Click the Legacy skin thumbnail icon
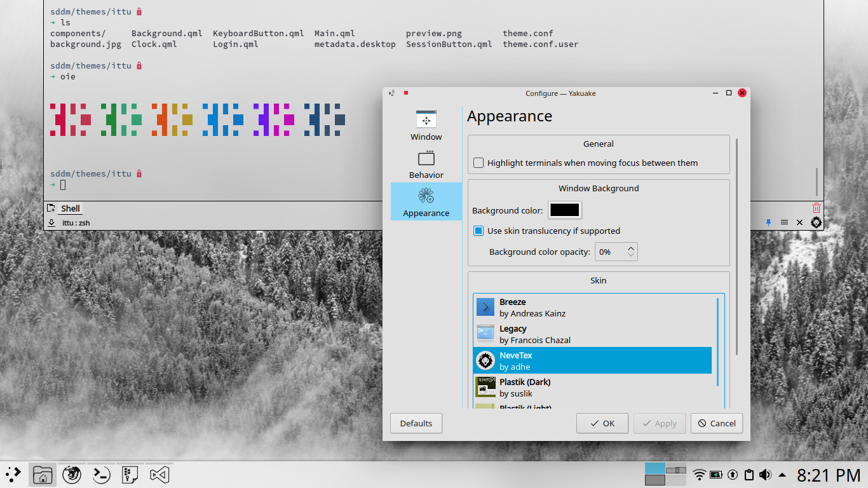Viewport: 868px width, 488px height. [485, 334]
